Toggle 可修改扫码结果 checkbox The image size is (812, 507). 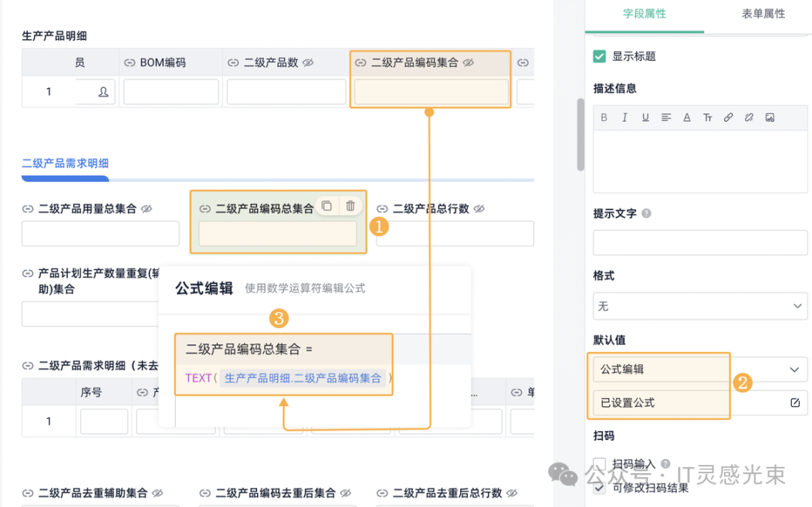point(599,487)
